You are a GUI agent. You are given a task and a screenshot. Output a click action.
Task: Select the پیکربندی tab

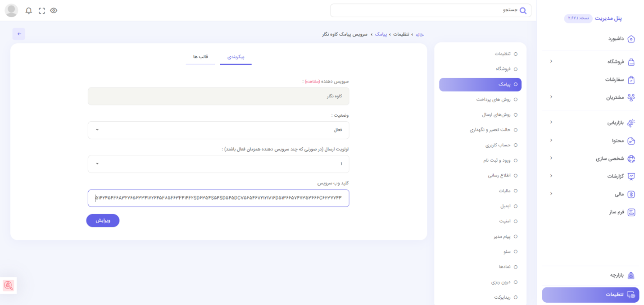point(236,57)
